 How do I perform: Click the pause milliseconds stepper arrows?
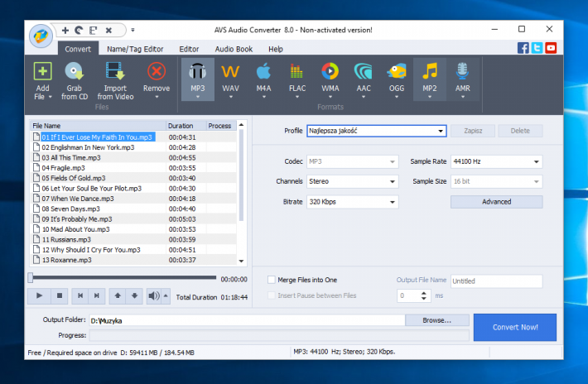(x=424, y=296)
